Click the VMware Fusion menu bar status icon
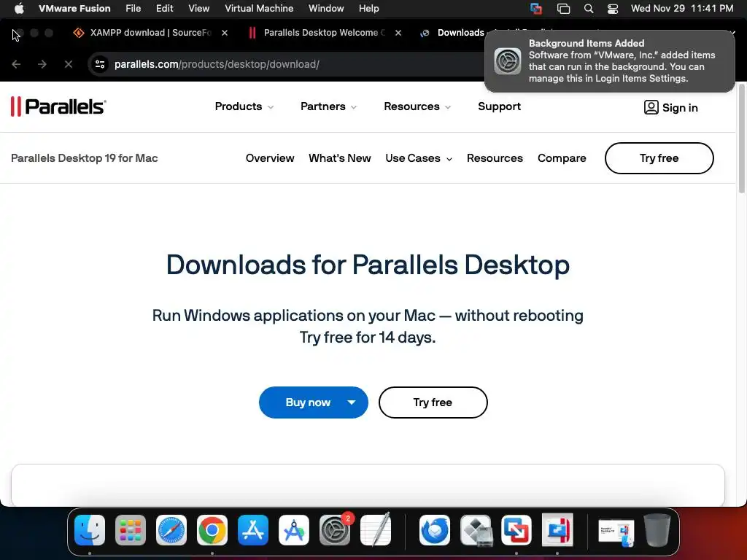The height and width of the screenshot is (560, 747). click(536, 8)
